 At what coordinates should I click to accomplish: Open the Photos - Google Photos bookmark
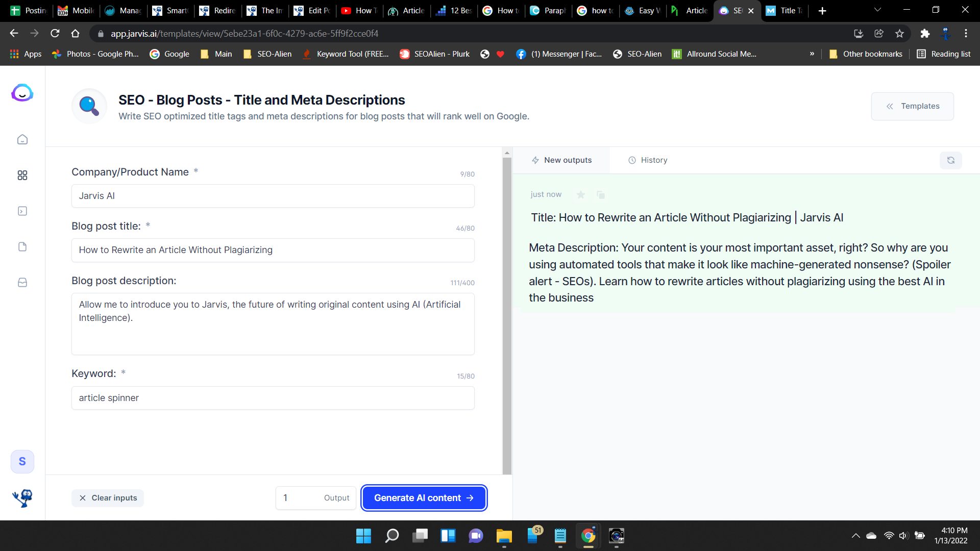click(x=95, y=54)
